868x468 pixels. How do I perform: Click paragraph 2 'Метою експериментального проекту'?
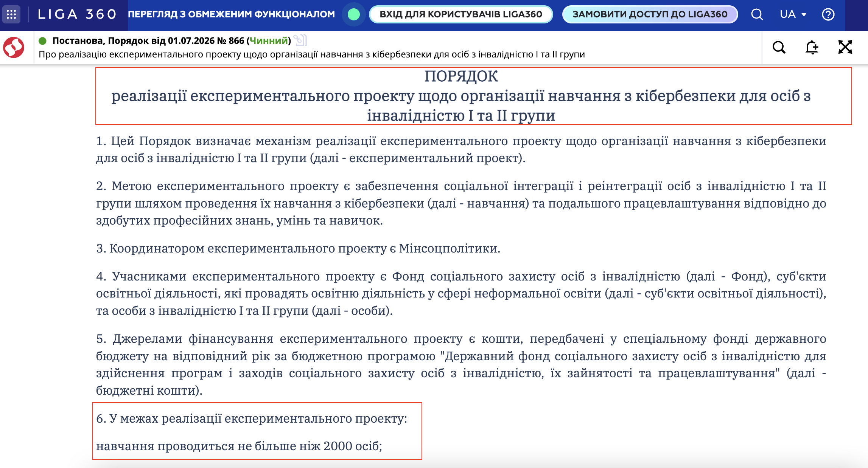(461, 203)
